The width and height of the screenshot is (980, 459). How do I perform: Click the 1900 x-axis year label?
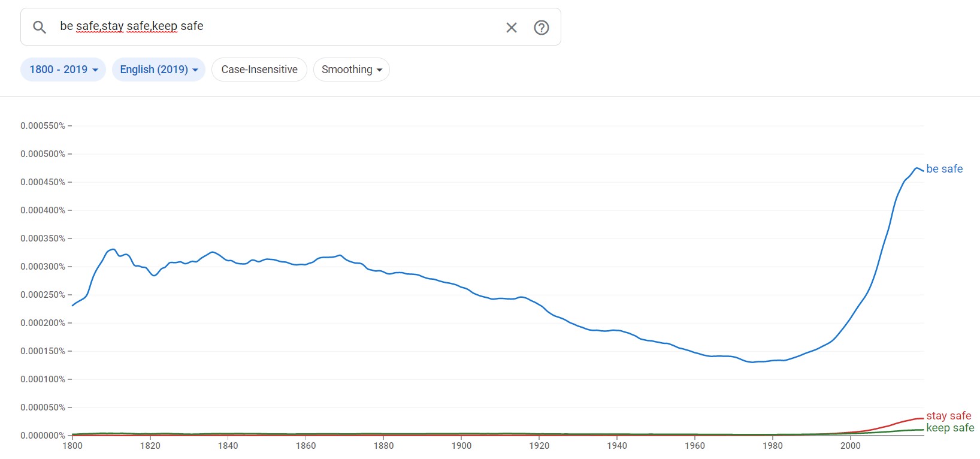pyautogui.click(x=461, y=446)
